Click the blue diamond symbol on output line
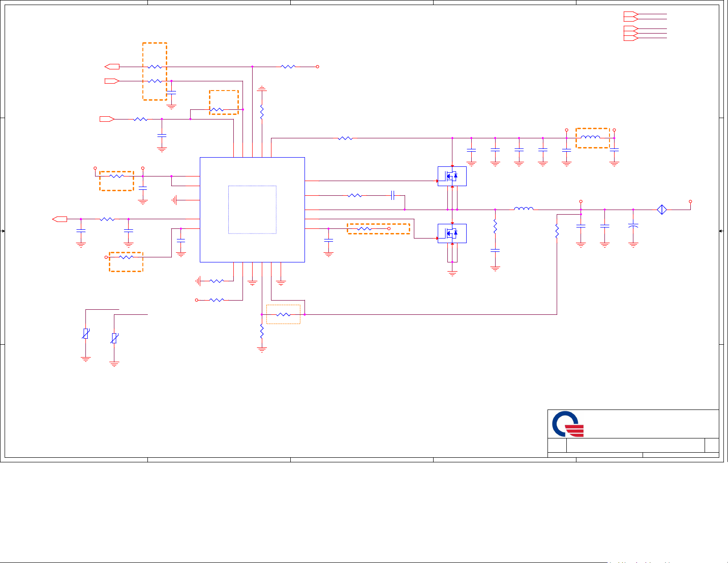The image size is (728, 563). pyautogui.click(x=662, y=210)
